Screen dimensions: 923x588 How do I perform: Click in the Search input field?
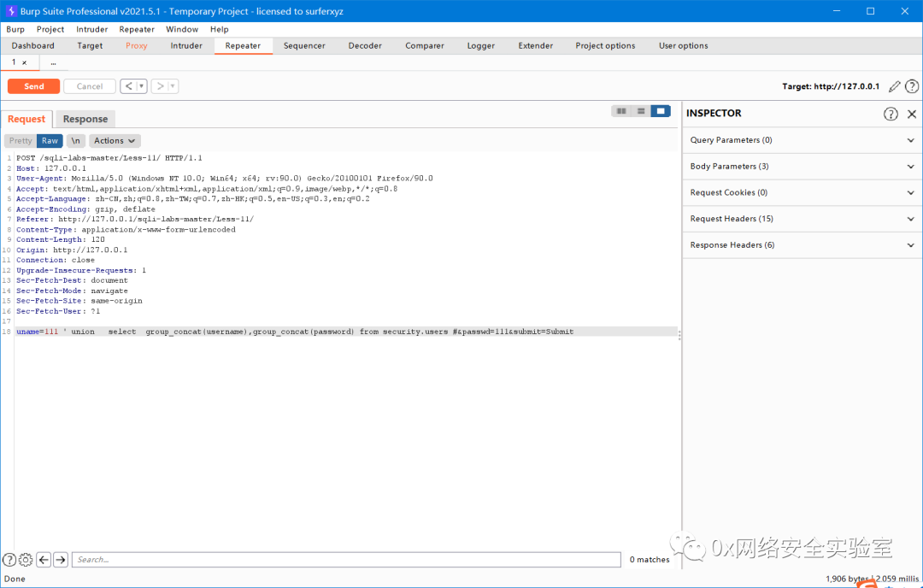click(346, 559)
